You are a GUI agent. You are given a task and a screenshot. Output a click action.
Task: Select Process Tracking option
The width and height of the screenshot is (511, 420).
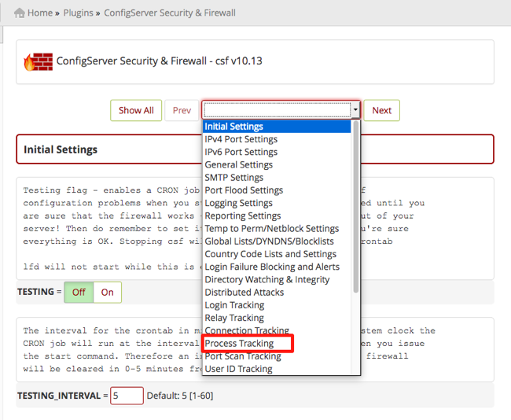pos(277,343)
